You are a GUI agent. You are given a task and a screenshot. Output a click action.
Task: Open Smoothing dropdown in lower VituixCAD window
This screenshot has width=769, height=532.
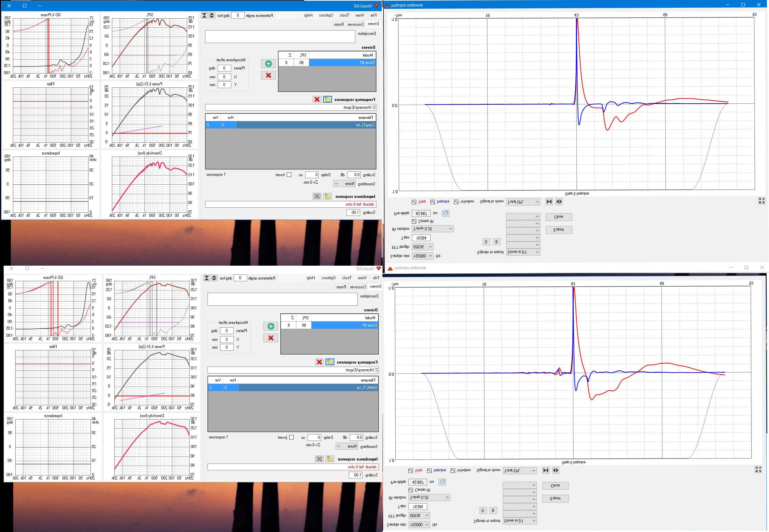tap(347, 446)
